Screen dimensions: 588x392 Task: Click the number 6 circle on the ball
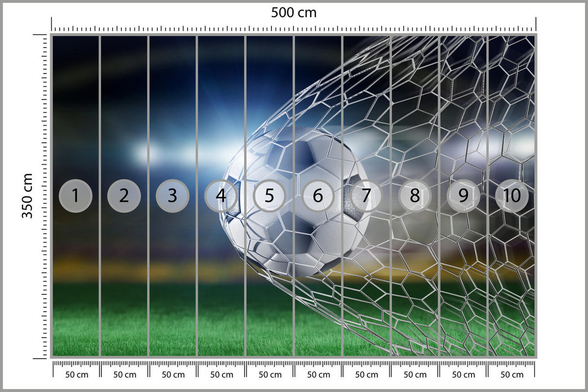pos(269,196)
